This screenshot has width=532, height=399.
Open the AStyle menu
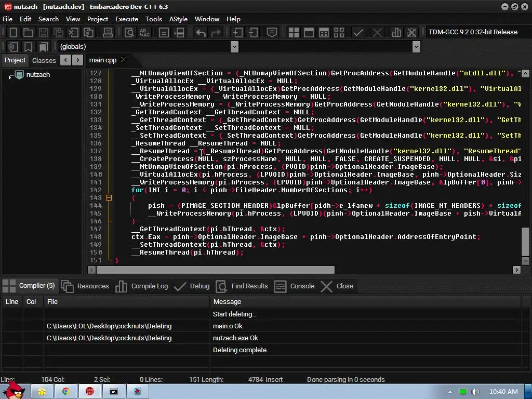click(179, 19)
